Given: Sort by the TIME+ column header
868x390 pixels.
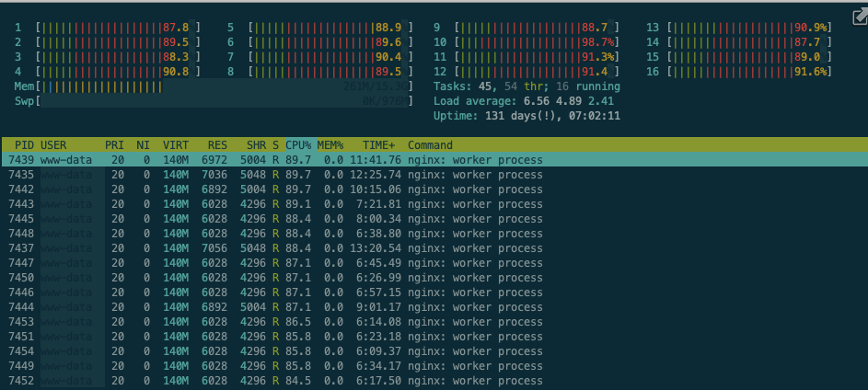Looking at the screenshot, I should tap(378, 145).
